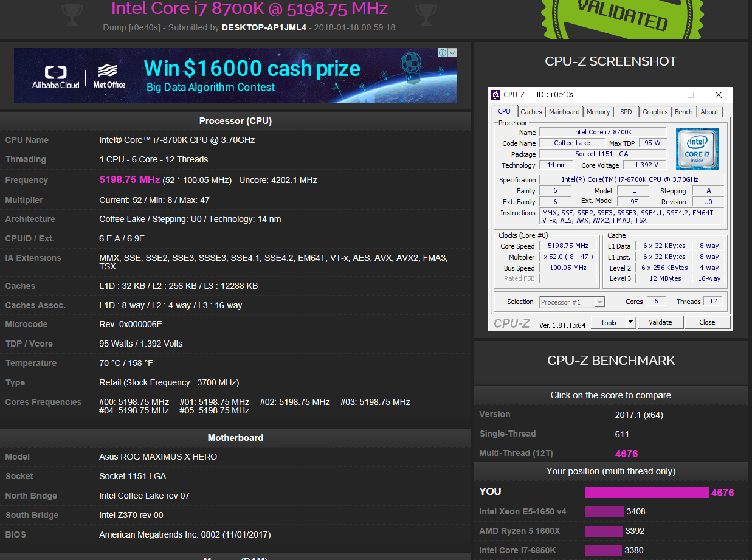752x560 pixels.
Task: Select the SPD tab
Action: (x=626, y=112)
